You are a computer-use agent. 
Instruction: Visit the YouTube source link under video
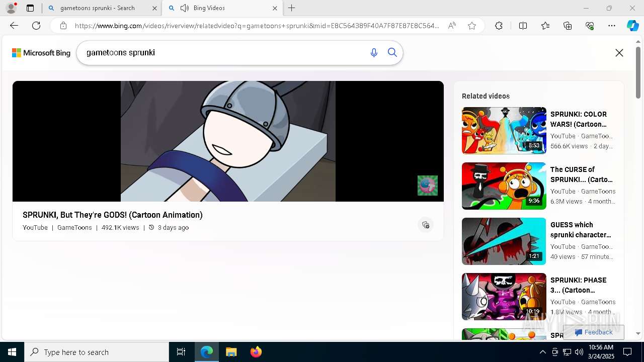click(x=35, y=228)
